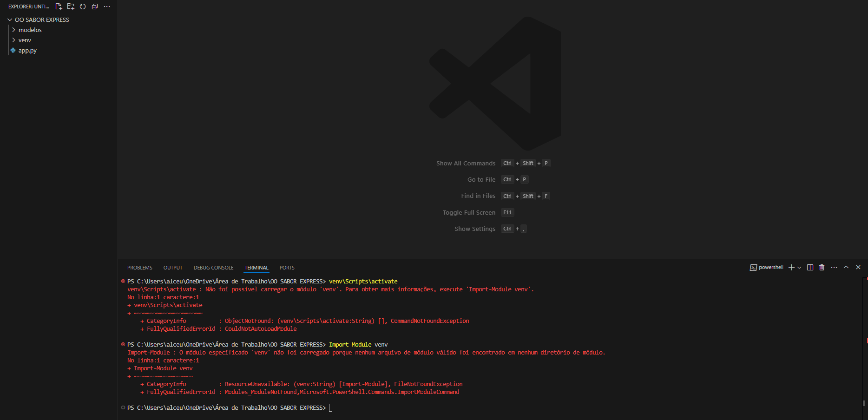868x420 pixels.
Task: Switch to the DEBUG CONSOLE tab
Action: [x=214, y=268]
